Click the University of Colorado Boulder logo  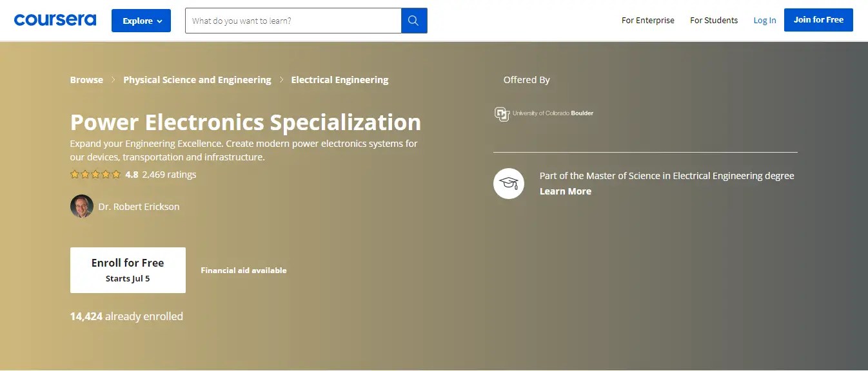pos(544,113)
